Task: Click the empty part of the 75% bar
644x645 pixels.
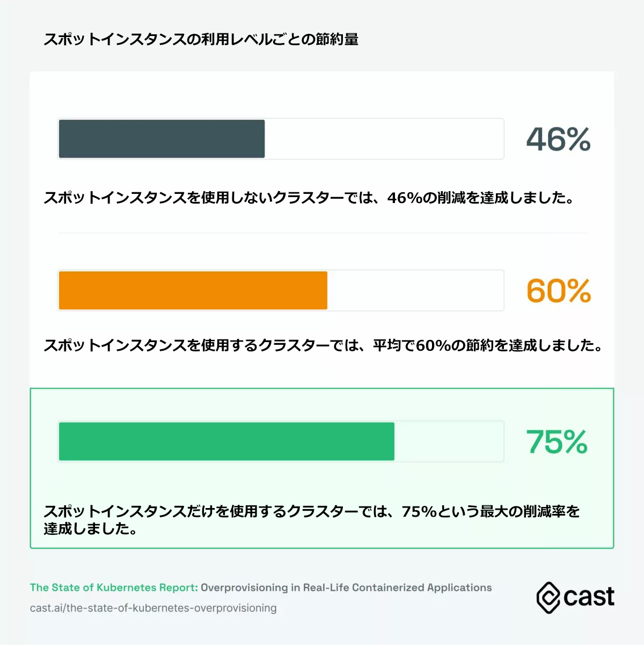Action: tap(449, 441)
